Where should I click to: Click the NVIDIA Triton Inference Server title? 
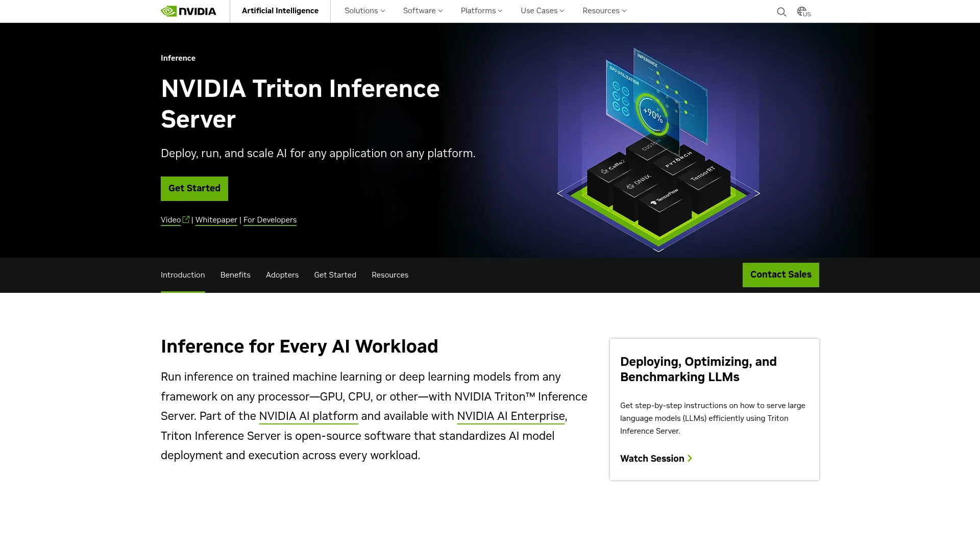pyautogui.click(x=300, y=104)
